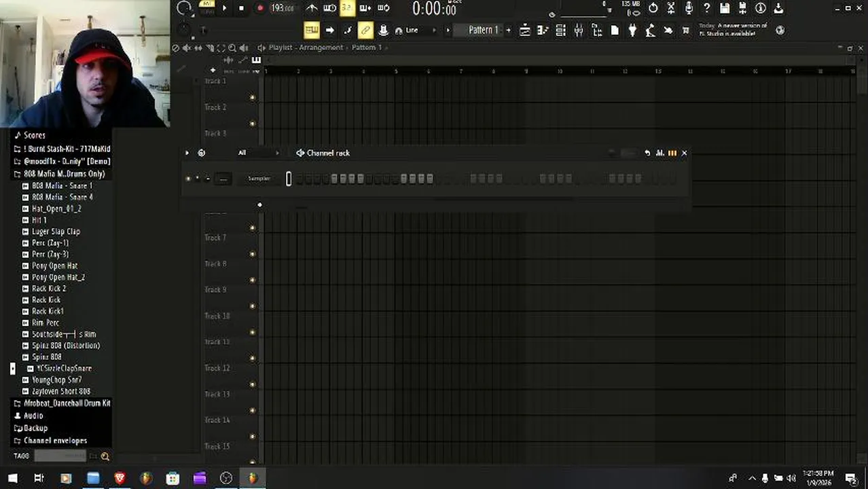The height and width of the screenshot is (489, 868).
Task: Click the Sampler channel button
Action: [x=259, y=179]
